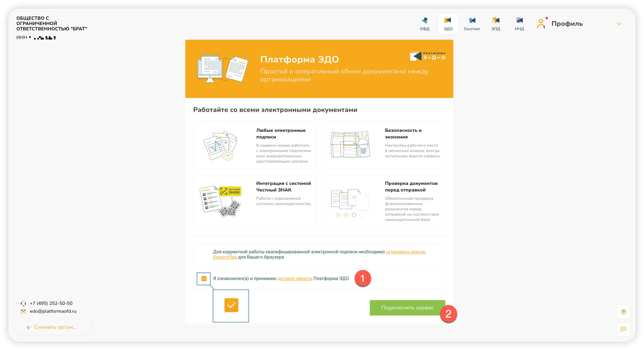The width and height of the screenshot is (644, 350).
Task: Open the chat message icon
Action: (x=623, y=329)
